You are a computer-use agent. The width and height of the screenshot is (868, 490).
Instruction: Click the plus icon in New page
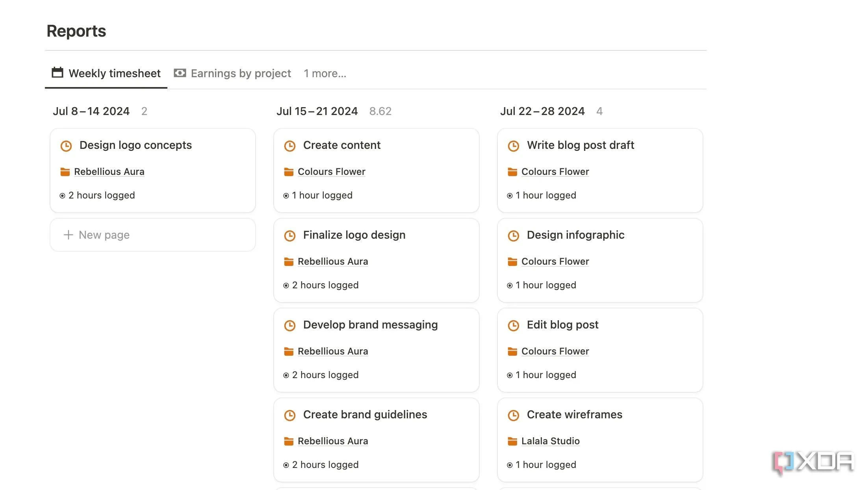69,235
